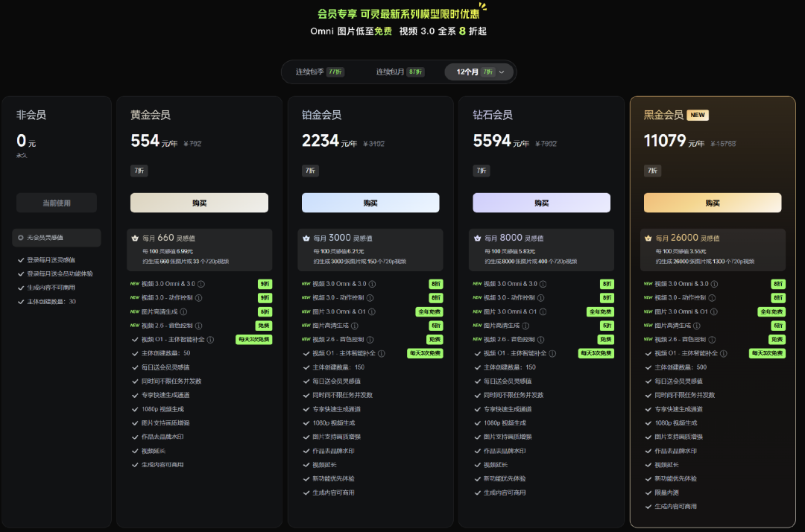The height and width of the screenshot is (532, 805).
Task: Switch to the 连续包季 billing tab
Action: [319, 72]
